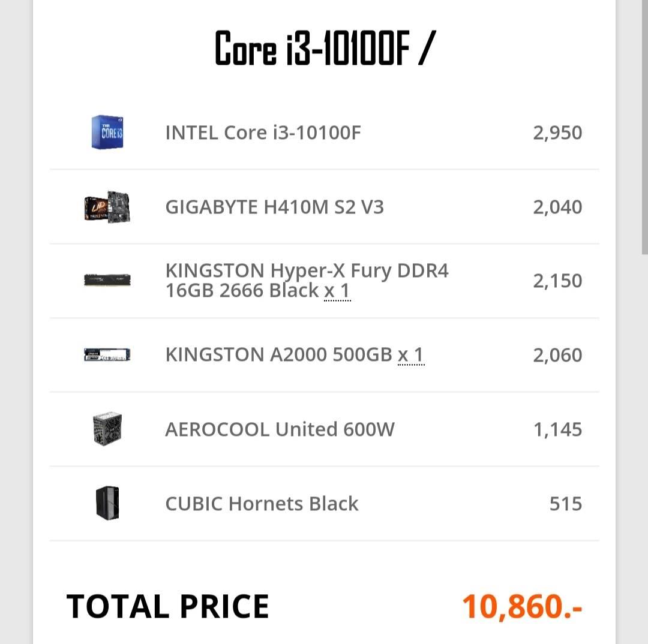Click the x 1 quantity on RAM row

pyautogui.click(x=337, y=291)
